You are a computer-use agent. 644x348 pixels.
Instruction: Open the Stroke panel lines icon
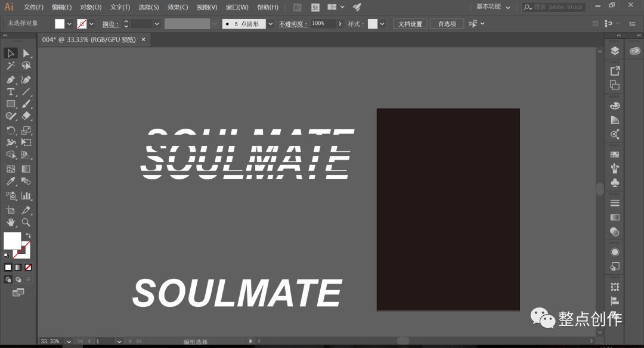click(x=615, y=203)
